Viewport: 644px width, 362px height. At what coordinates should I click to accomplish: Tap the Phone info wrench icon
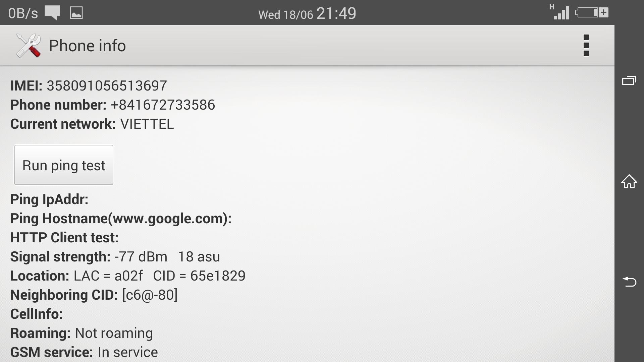[28, 45]
